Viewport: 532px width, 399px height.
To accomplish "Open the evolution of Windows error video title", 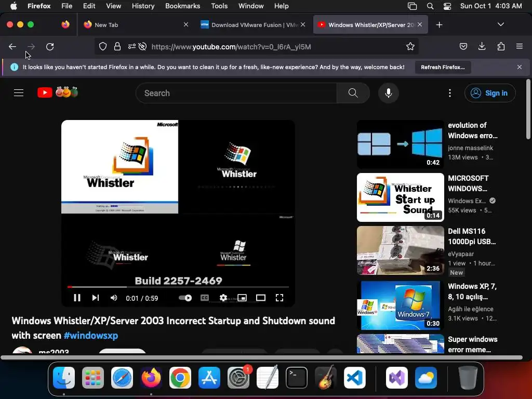I will pos(473,130).
